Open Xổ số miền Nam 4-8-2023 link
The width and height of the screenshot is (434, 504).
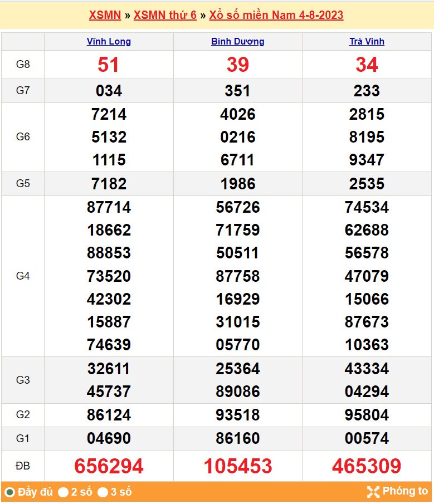point(276,15)
